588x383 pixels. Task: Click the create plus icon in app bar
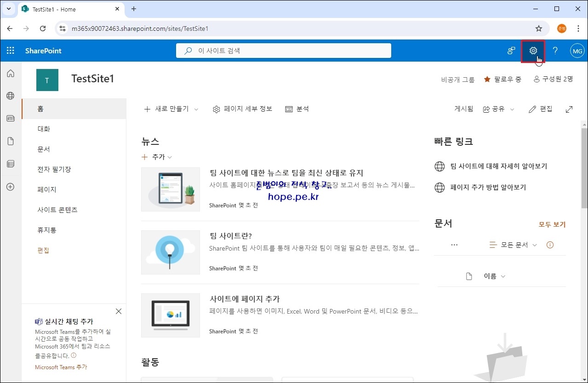(11, 187)
